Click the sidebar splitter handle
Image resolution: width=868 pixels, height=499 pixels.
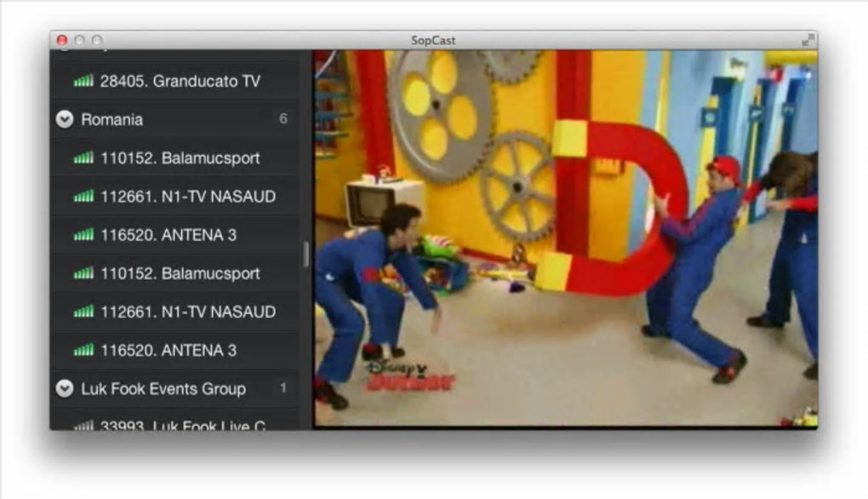click(306, 255)
